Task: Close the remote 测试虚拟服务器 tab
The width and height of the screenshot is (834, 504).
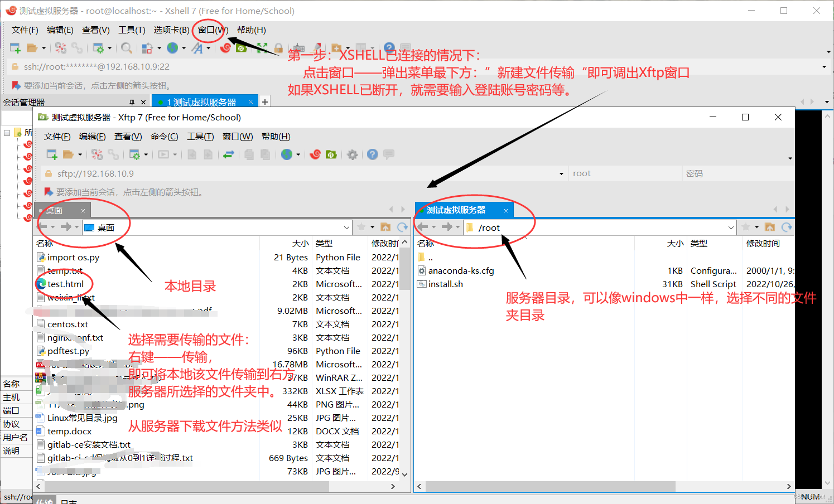Action: click(506, 210)
